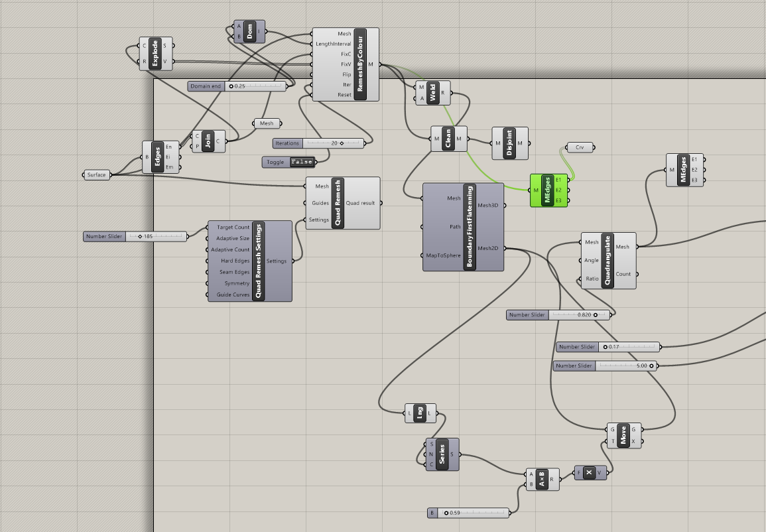Image resolution: width=766 pixels, height=532 pixels.
Task: Click the FixC input on RemeshByColour
Action: click(346, 54)
